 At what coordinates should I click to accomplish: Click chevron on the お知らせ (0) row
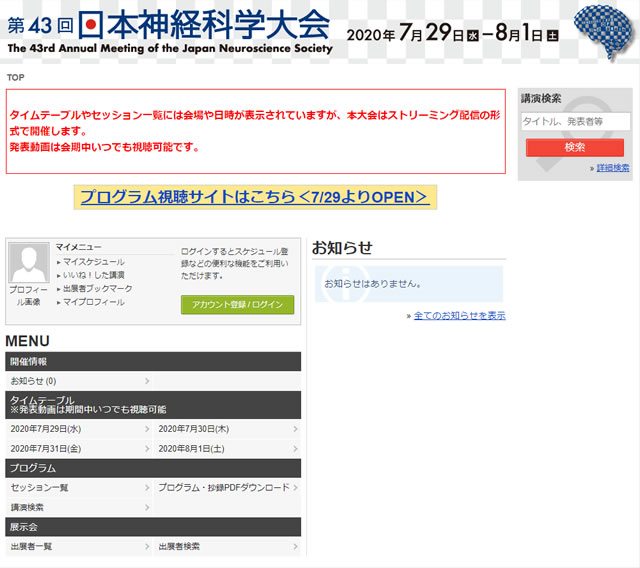point(147,381)
